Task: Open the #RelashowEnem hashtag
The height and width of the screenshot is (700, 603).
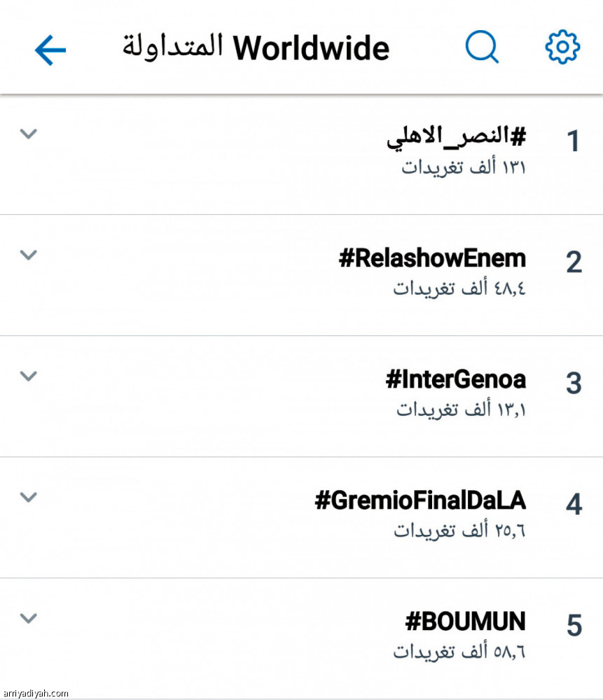Action: tap(432, 258)
